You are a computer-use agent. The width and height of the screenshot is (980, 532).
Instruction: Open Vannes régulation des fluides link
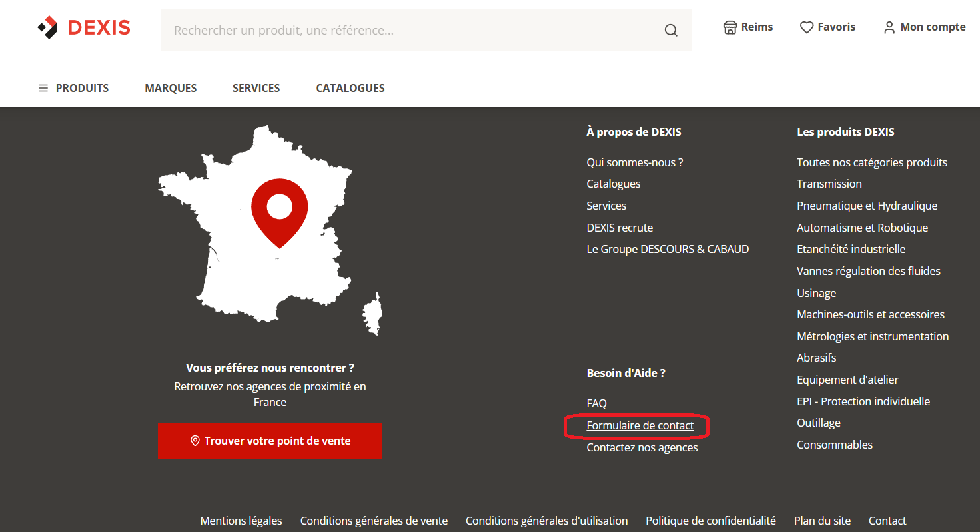pos(869,271)
